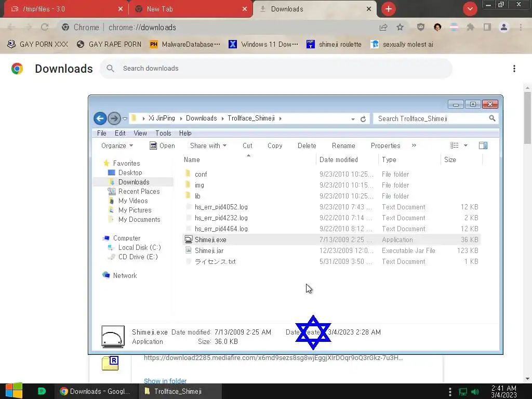Open the shimeji roulette bookmark
This screenshot has height=399, width=532.
click(334, 45)
